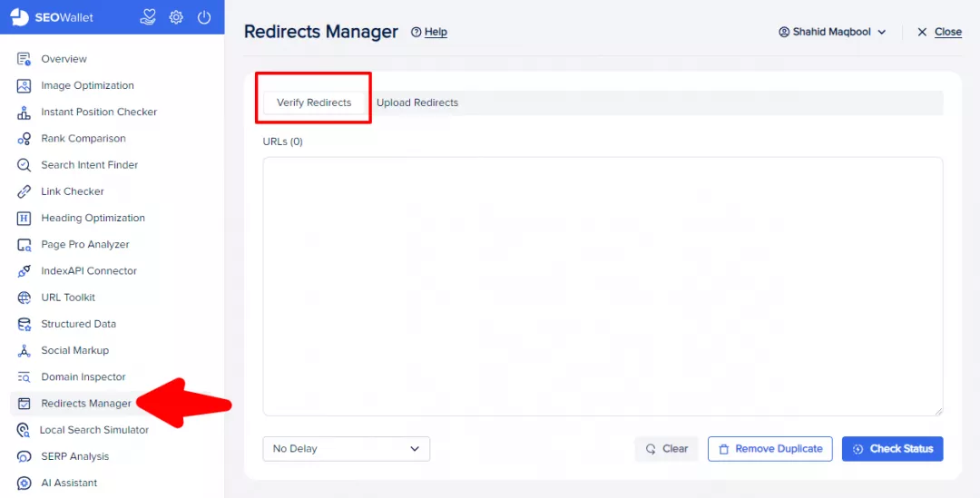
Task: Click the AI Assistant icon
Action: [x=23, y=483]
